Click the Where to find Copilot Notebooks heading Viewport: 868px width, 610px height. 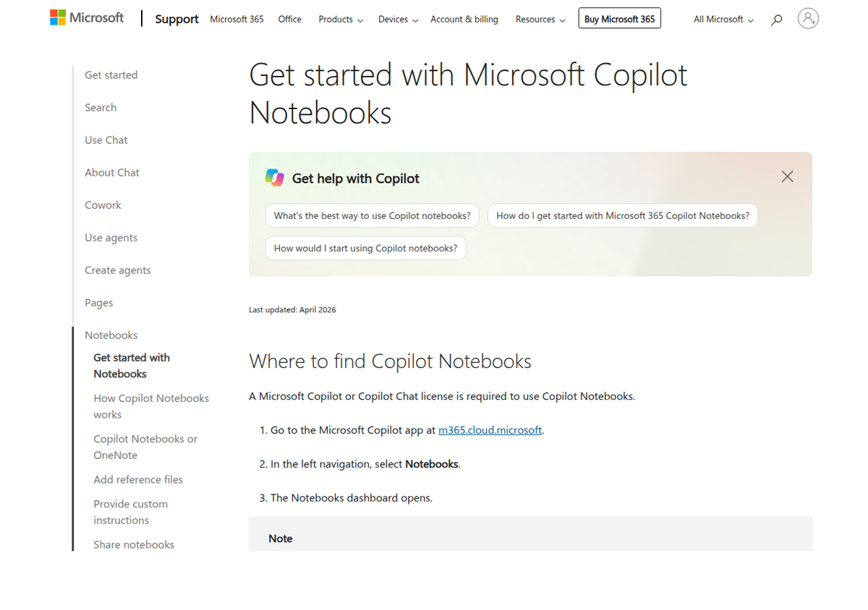point(390,361)
